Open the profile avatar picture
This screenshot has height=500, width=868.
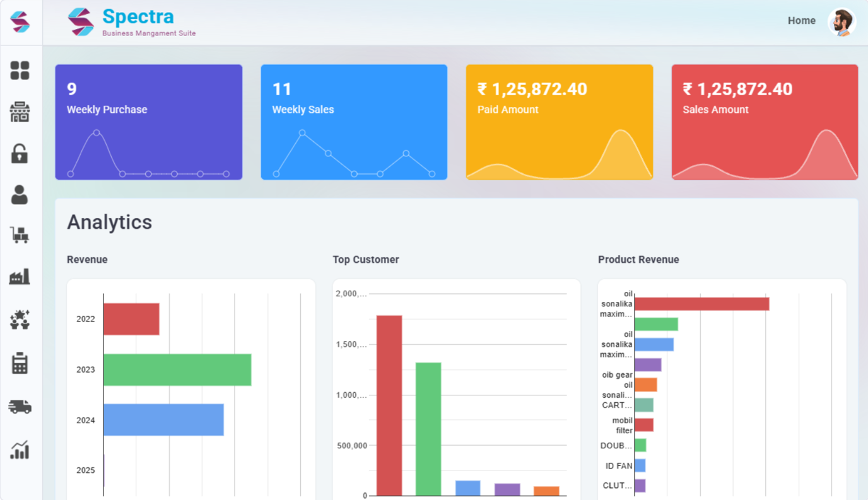point(842,21)
